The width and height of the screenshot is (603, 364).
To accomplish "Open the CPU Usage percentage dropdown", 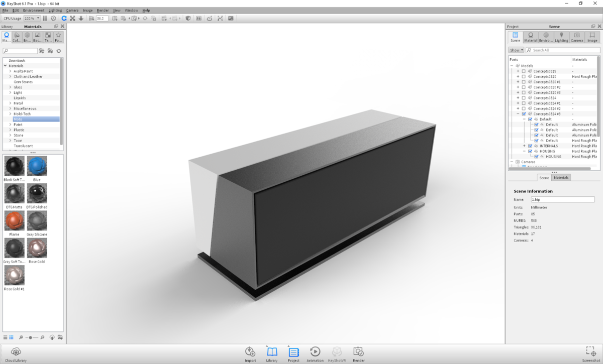I will point(32,18).
